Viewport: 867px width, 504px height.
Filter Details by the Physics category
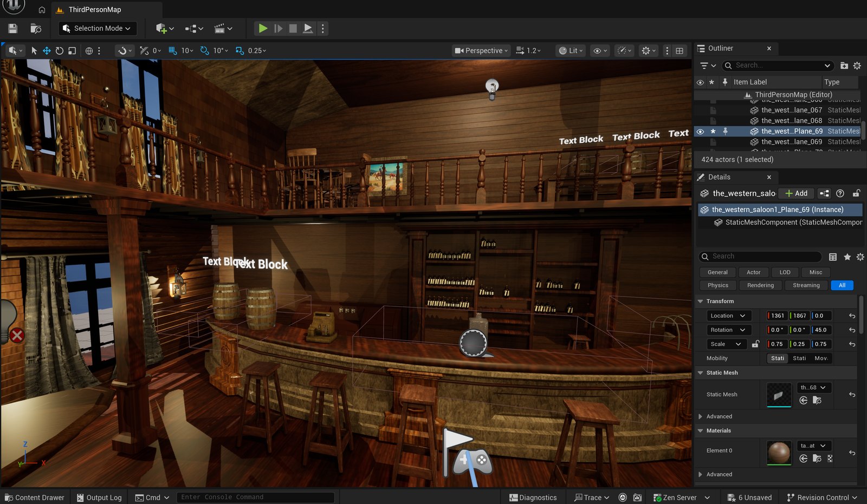click(x=718, y=285)
